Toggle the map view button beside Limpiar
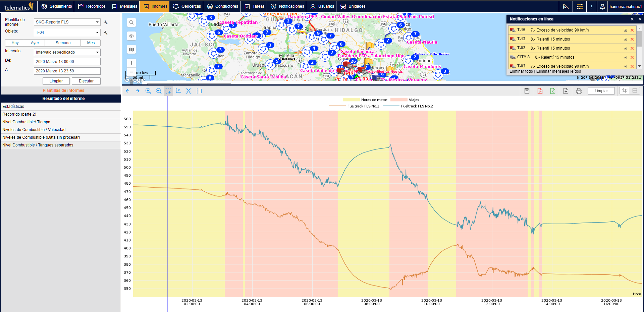 tap(624, 91)
